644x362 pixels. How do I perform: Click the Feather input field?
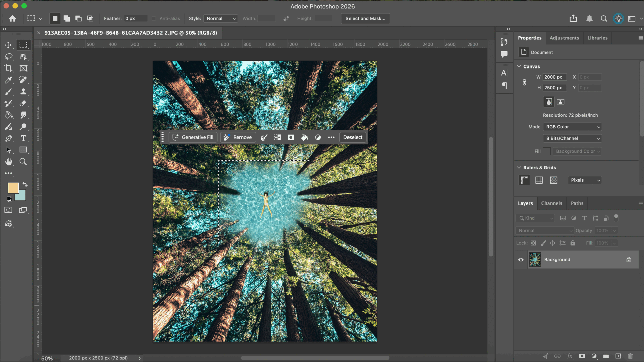pyautogui.click(x=136, y=19)
